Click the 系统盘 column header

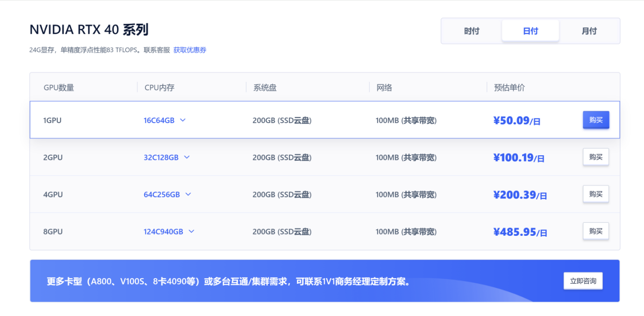265,87
